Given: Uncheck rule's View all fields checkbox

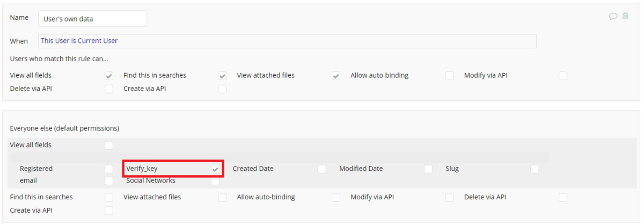Looking at the screenshot, I should pos(109,76).
